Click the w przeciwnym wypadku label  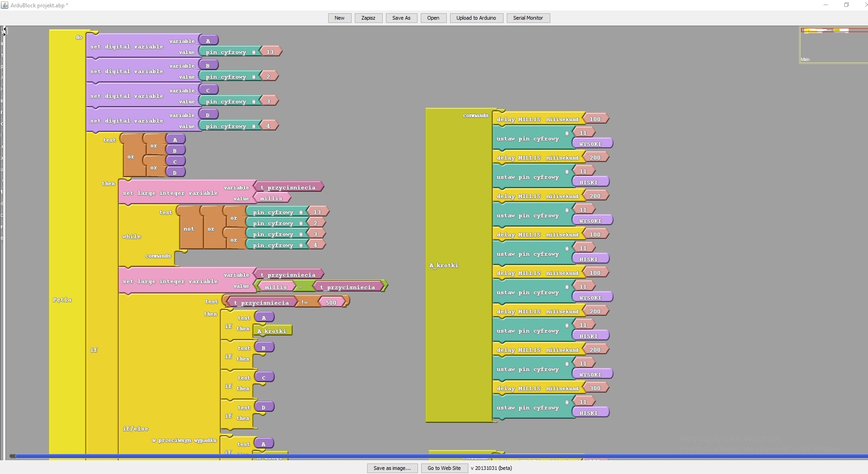point(184,440)
